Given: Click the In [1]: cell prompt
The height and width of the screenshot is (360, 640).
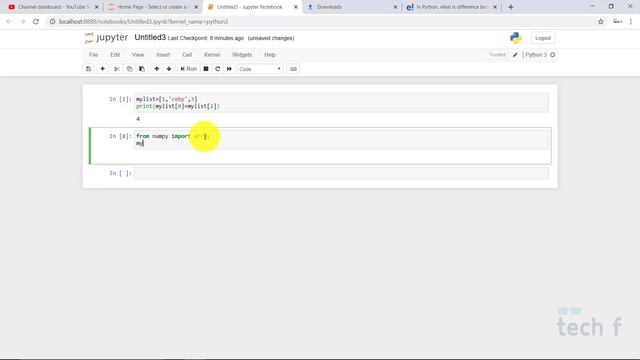Looking at the screenshot, I should 120,99.
